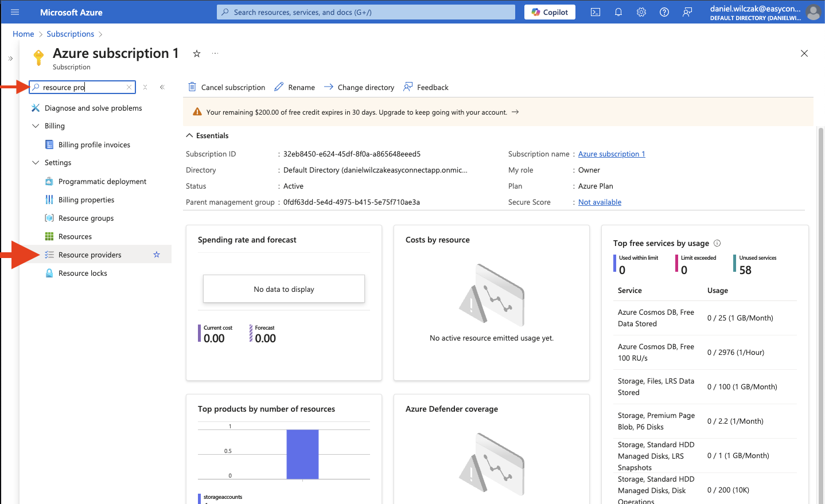The height and width of the screenshot is (504, 825).
Task: Click 'No data to display' box
Action: [x=284, y=289]
